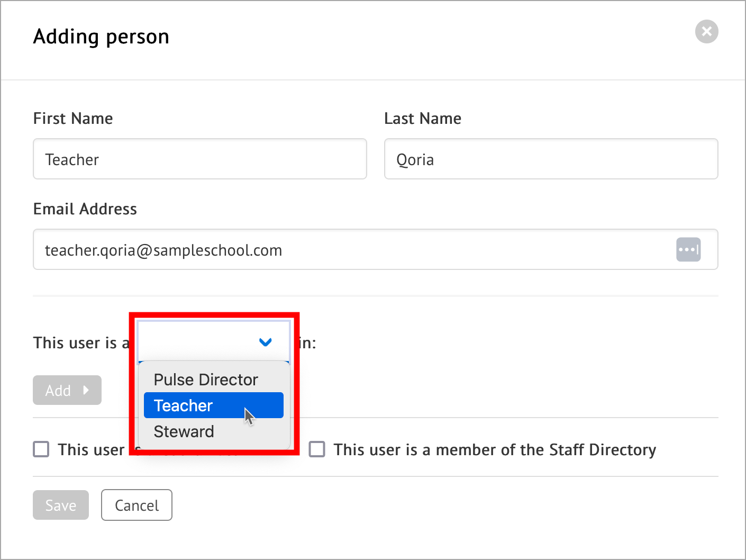
Task: Cancel adding the person
Action: [137, 505]
